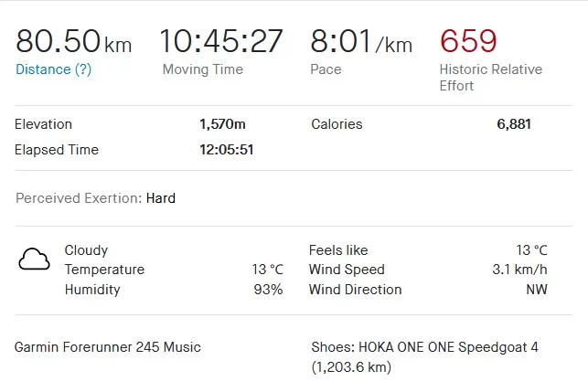Click the 8:01 /km pace value

[361, 42]
